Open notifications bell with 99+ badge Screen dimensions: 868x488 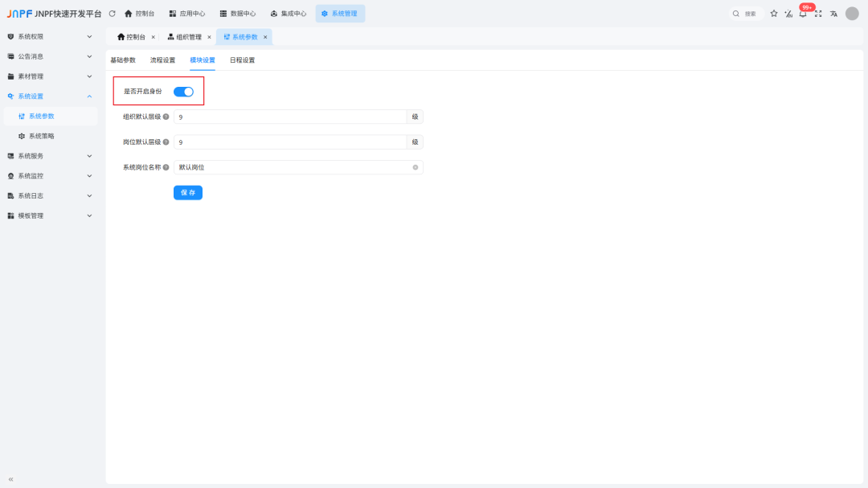tap(803, 14)
